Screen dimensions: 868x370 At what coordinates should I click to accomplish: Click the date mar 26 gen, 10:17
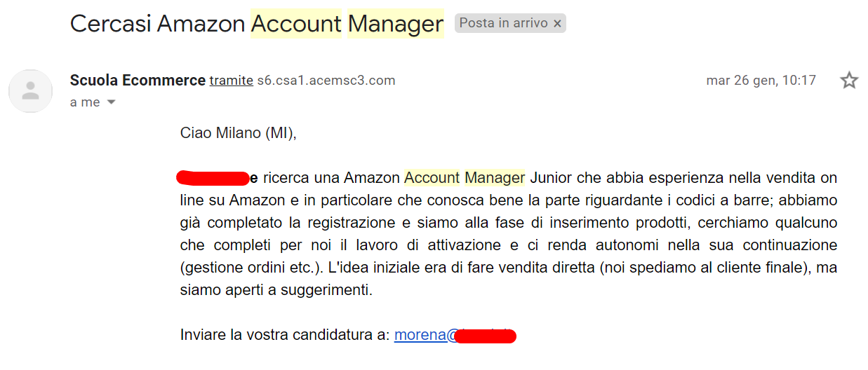coord(761,81)
